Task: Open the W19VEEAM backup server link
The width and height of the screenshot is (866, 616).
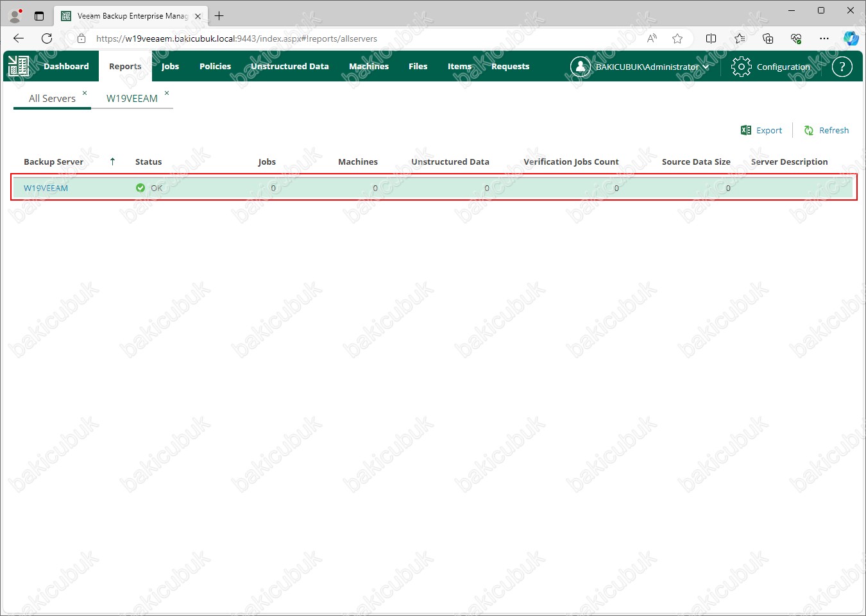Action: (x=46, y=188)
